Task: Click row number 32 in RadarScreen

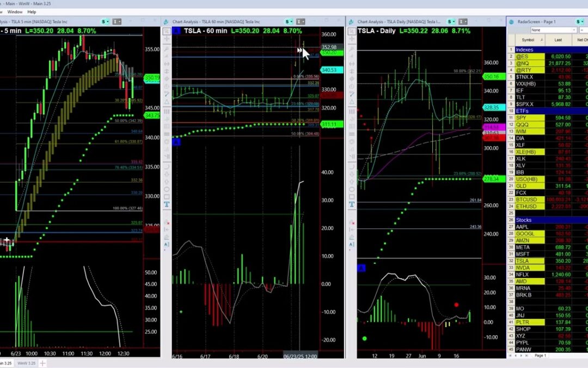Action: (511, 261)
